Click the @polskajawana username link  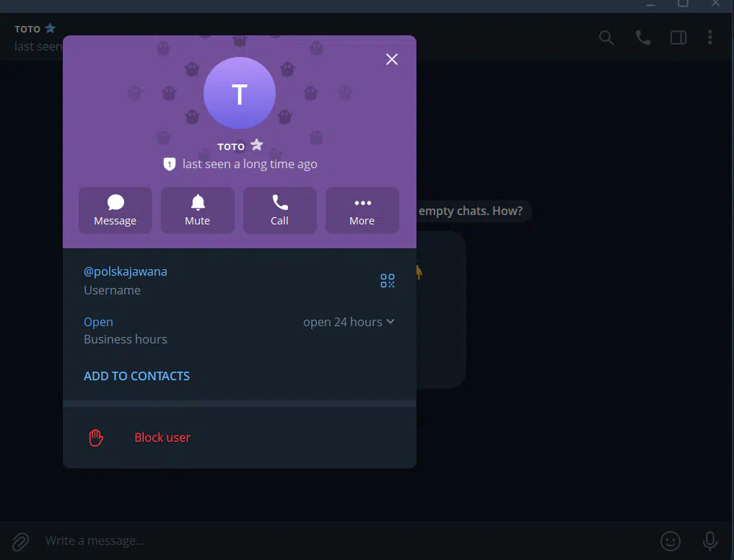tap(126, 271)
